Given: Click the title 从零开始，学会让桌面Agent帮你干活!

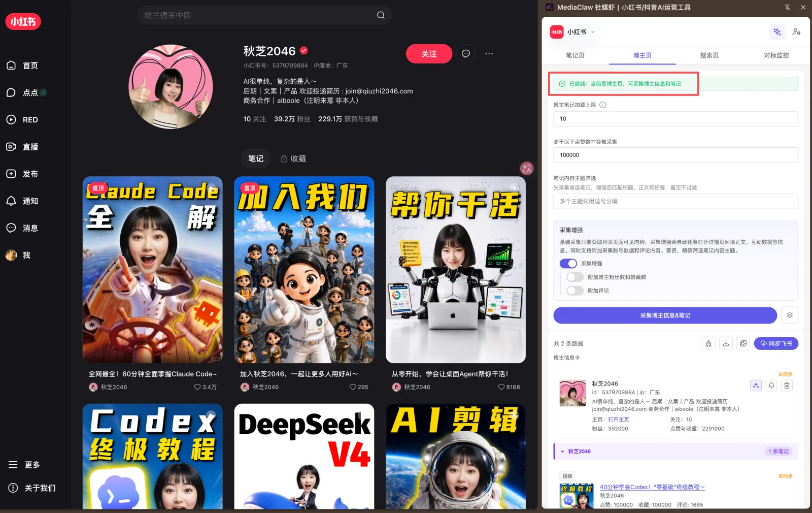Looking at the screenshot, I should [450, 374].
